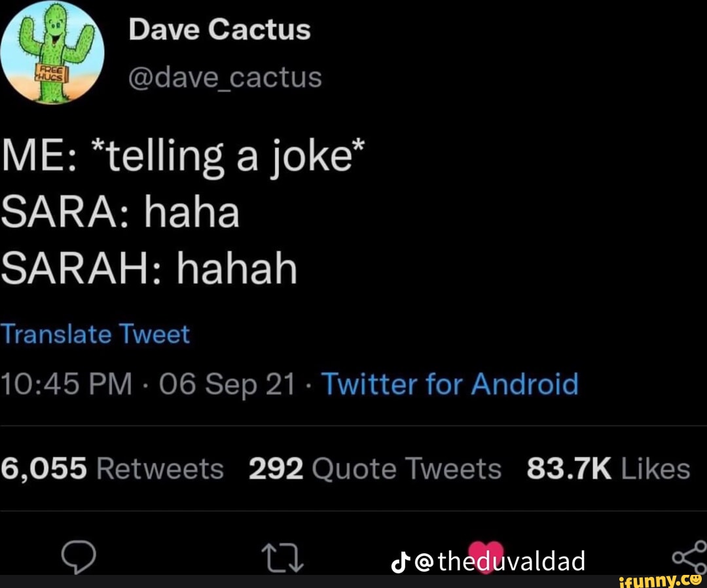The height and width of the screenshot is (588, 707).
Task: Click the TikTok logo icon
Action: point(399,561)
